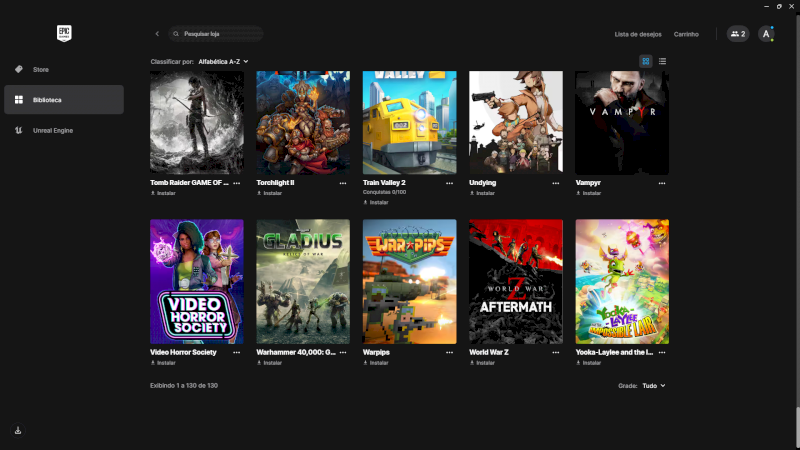
Task: Install Train Valley 2 via Instalar
Action: tap(376, 203)
